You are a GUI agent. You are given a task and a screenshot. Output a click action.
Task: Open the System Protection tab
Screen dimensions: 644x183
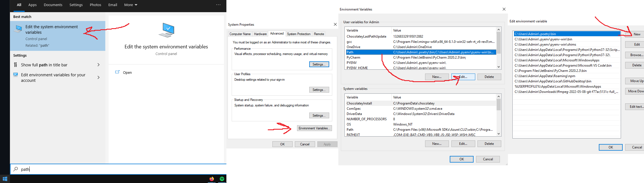point(299,34)
